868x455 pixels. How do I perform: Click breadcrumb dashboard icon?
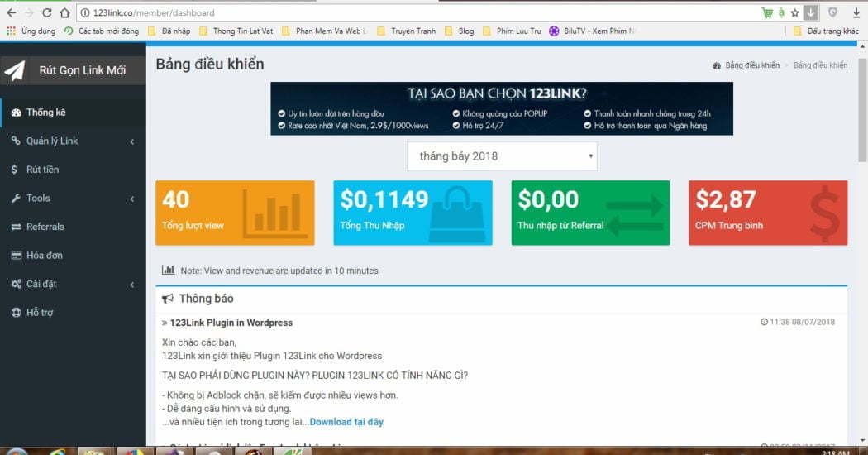(717, 65)
